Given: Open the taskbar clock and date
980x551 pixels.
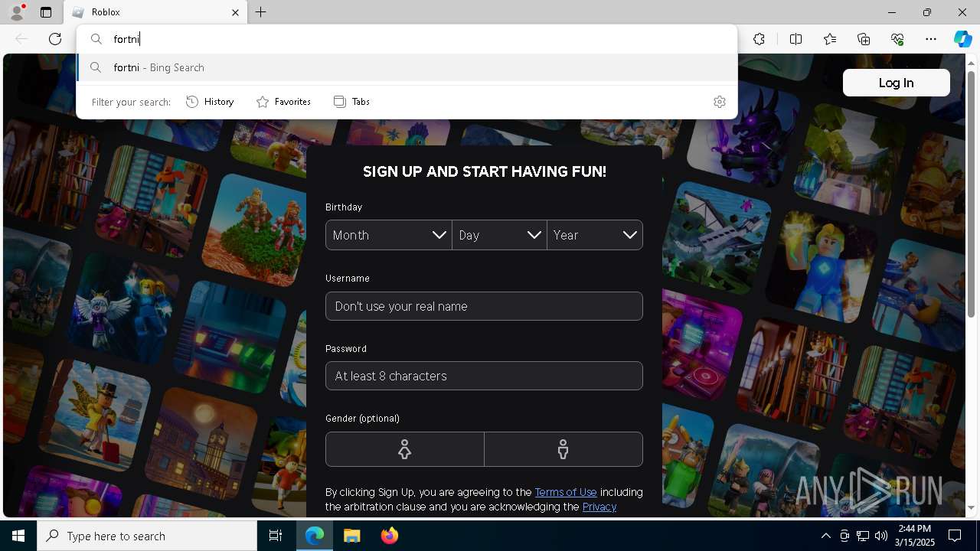Looking at the screenshot, I should pyautogui.click(x=914, y=536).
